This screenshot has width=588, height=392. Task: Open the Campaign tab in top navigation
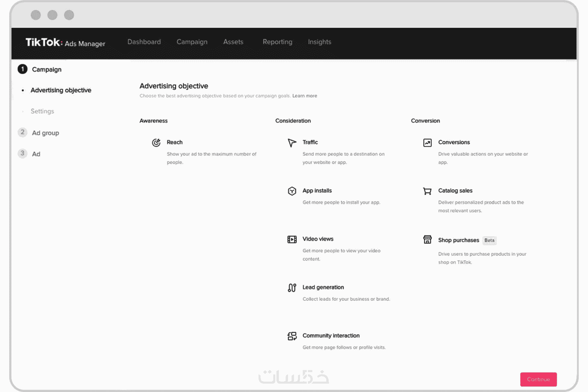pos(192,42)
